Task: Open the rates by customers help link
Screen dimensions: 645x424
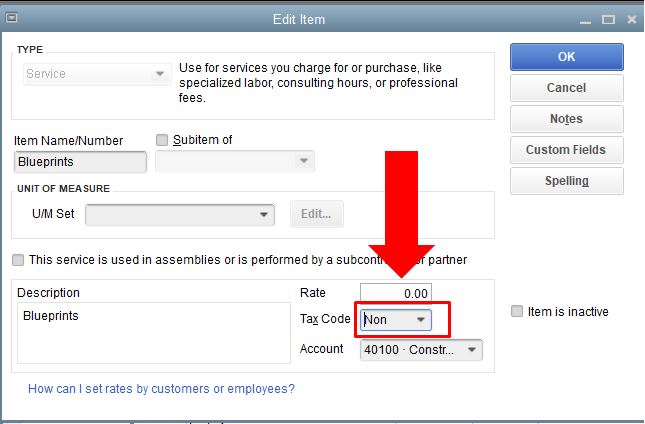Action: (x=161, y=389)
